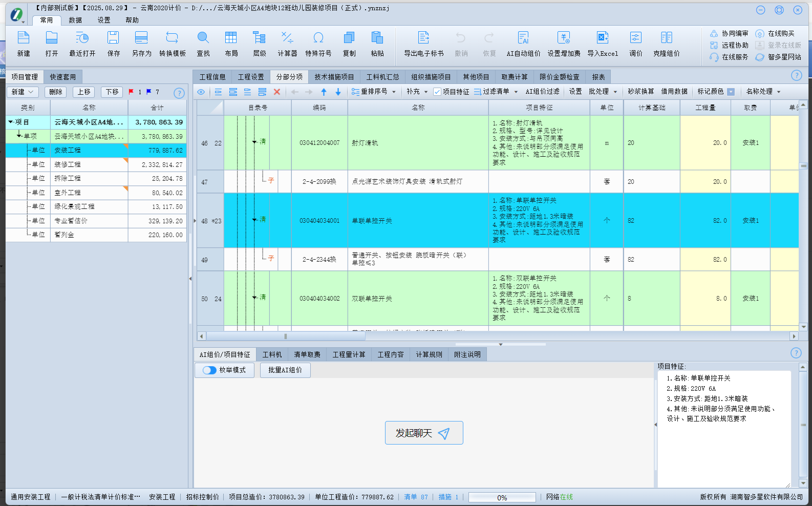Screen dimensions: 812x506
Task: Expand the 重排序号 dropdown arrow
Action: (x=394, y=92)
